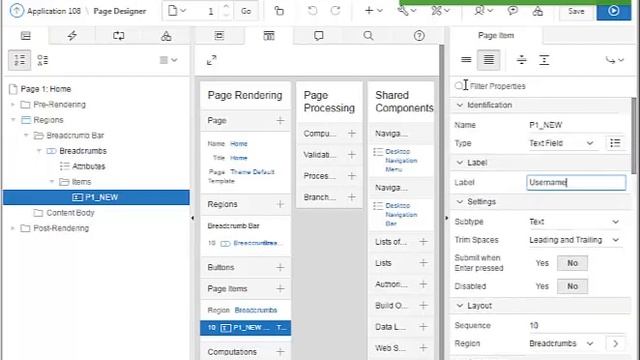Add a branch with plus icon
640x360 pixels.
(x=351, y=197)
